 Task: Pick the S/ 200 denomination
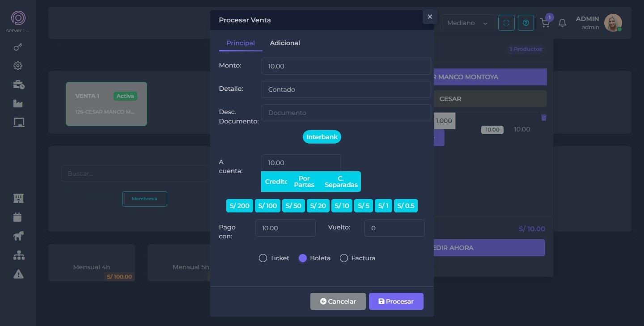tap(240, 206)
